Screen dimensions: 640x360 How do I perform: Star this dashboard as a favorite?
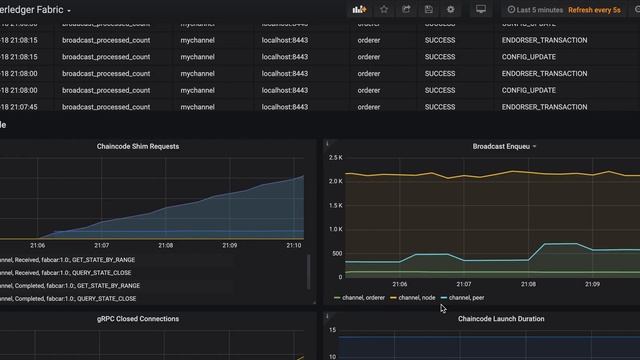(x=384, y=9)
